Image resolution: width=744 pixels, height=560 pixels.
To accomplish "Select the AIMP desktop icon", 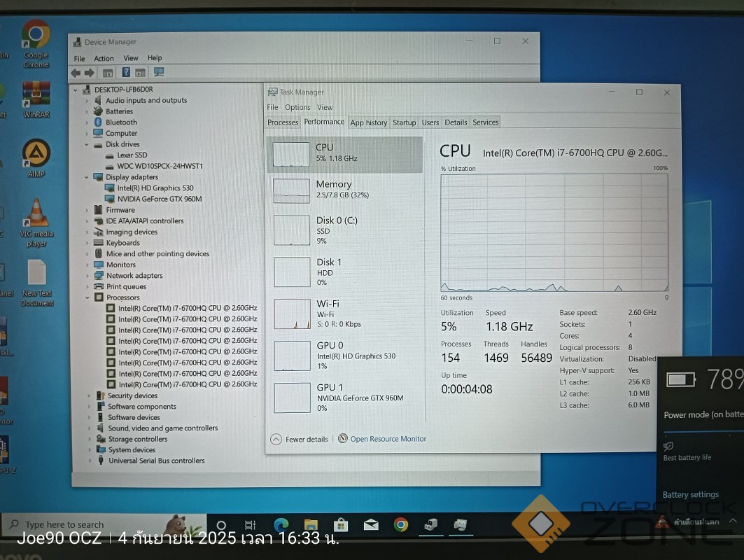I will 36,158.
